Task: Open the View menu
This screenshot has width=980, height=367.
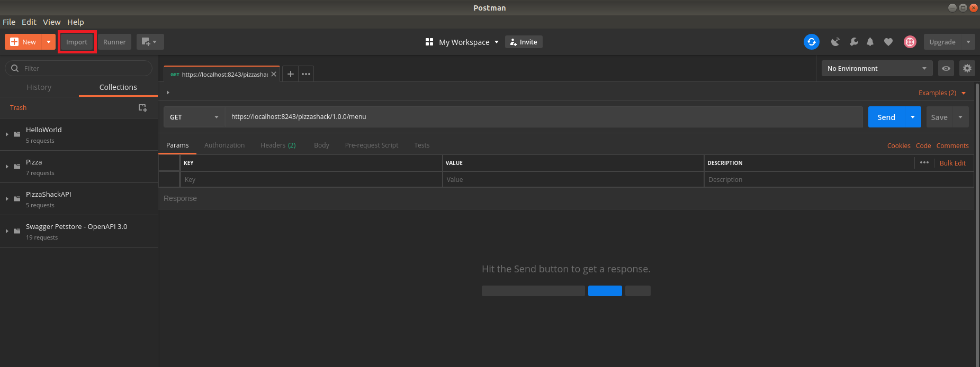Action: point(51,22)
